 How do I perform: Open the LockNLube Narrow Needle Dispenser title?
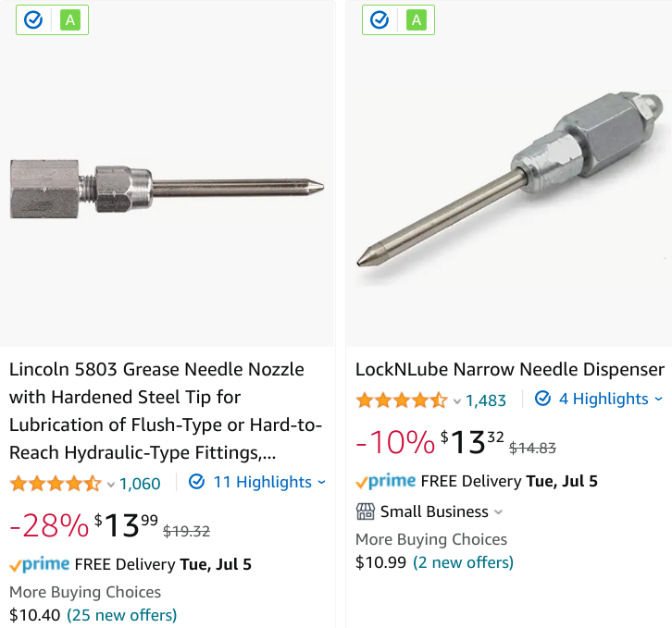coord(509,369)
